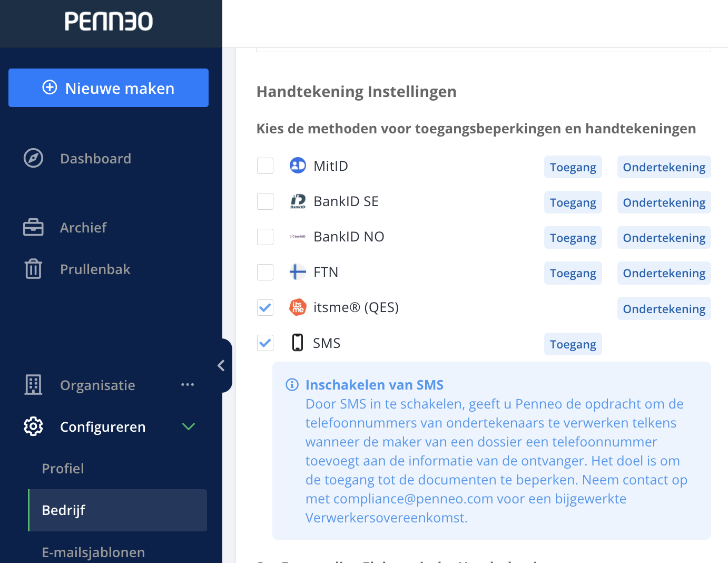Screen dimensions: 728x563
Task: Click the Ondertekening tag for MitID
Action: pyautogui.click(x=664, y=167)
